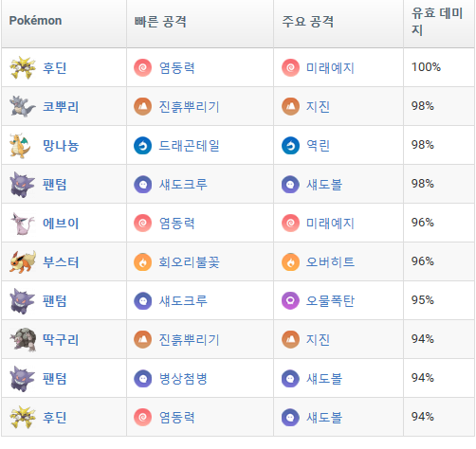The width and height of the screenshot is (476, 449).
Task: Click the 병상첨병 move link
Action: pos(183,379)
